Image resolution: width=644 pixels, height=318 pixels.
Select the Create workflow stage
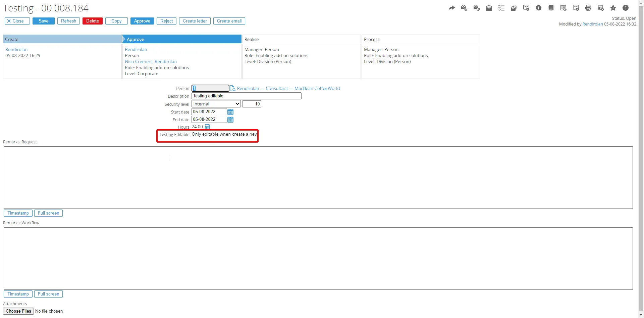click(x=62, y=39)
